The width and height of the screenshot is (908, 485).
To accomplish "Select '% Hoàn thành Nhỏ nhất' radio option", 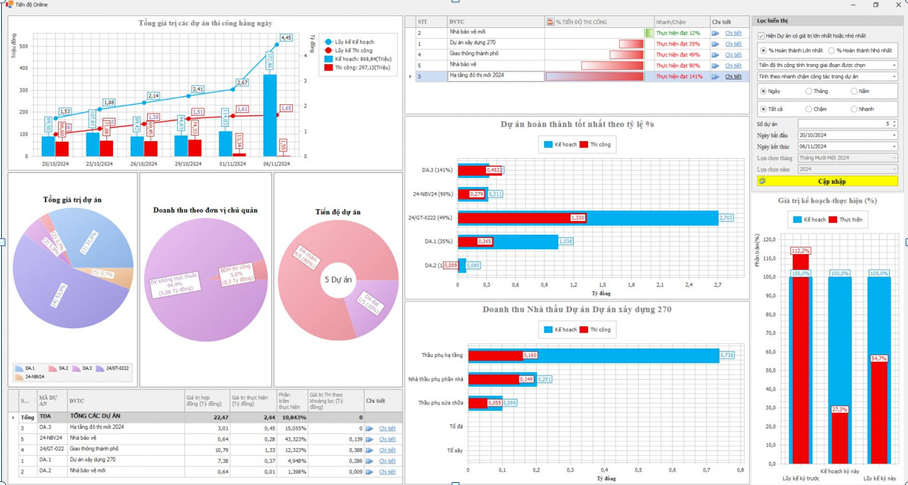I will pos(832,50).
